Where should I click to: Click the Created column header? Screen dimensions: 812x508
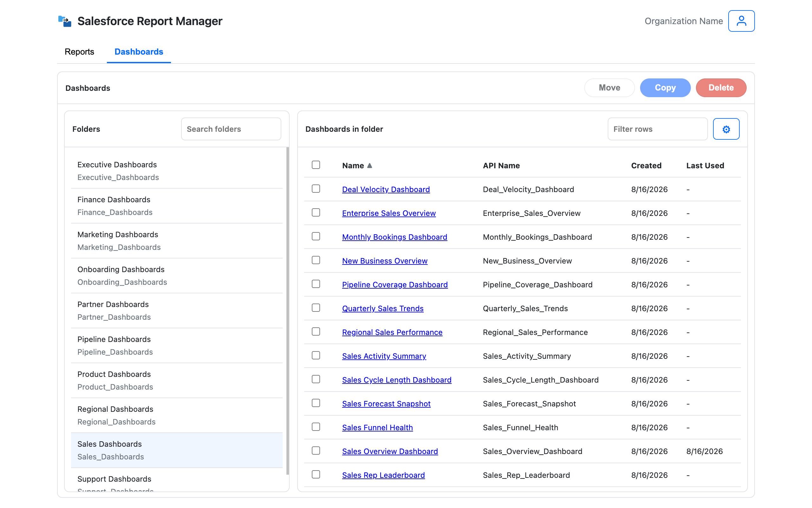click(x=646, y=166)
